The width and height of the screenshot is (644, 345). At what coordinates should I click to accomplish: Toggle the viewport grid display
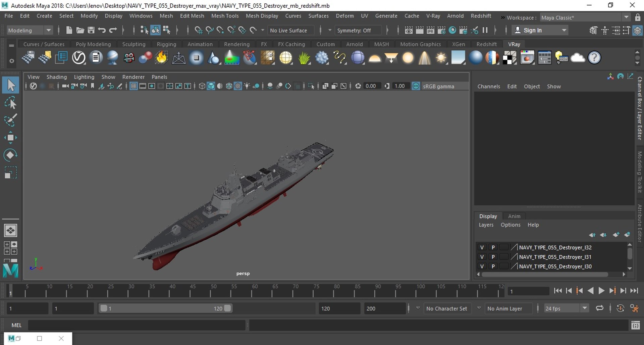point(133,86)
